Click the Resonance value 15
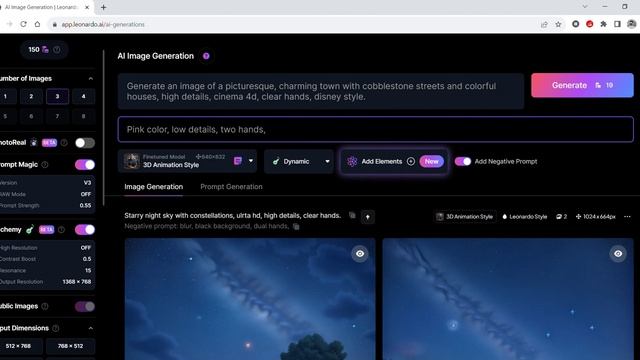 coord(88,270)
